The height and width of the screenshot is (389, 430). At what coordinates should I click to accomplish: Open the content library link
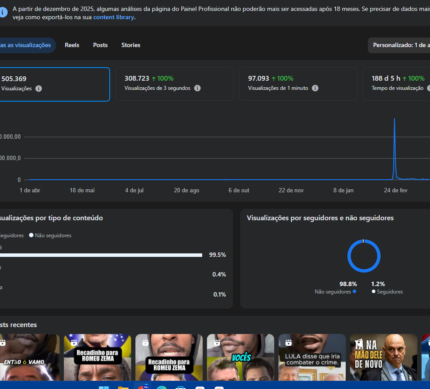click(113, 17)
